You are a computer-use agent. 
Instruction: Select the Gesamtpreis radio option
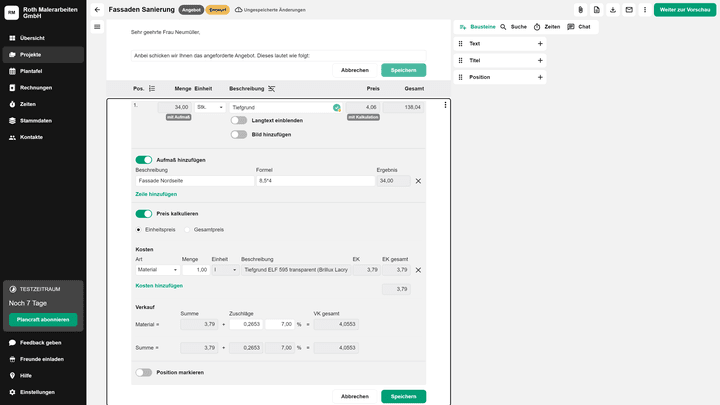click(188, 229)
